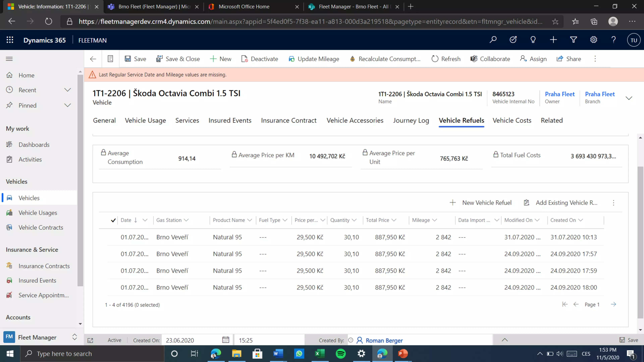Open the help question mark icon
This screenshot has width=644, height=362.
(613, 40)
